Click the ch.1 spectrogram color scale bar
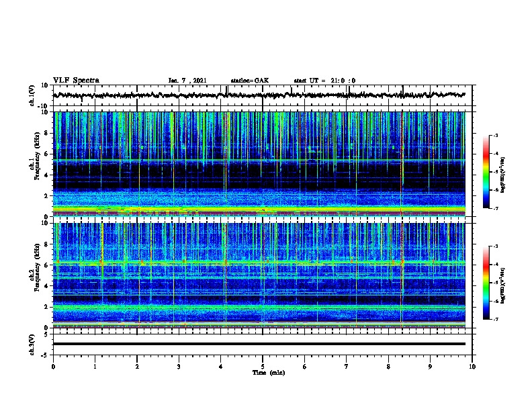532x411 pixels. point(486,172)
